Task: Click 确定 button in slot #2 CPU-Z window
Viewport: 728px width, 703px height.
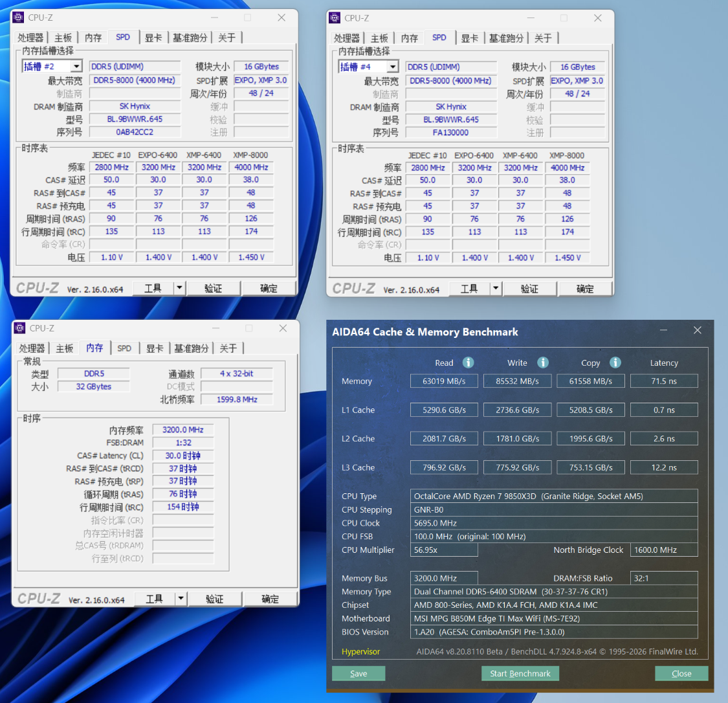Action: click(x=269, y=288)
